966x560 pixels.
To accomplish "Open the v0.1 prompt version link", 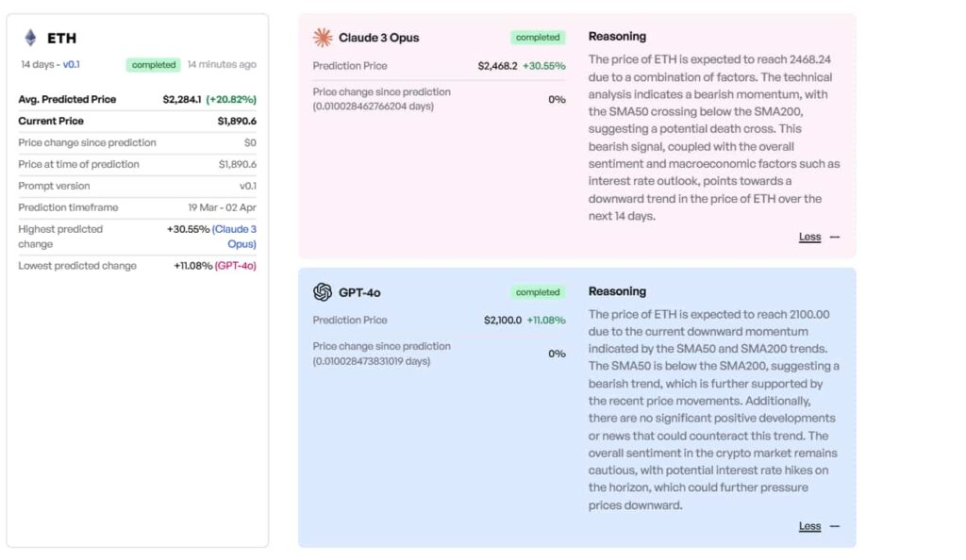I will 72,65.
